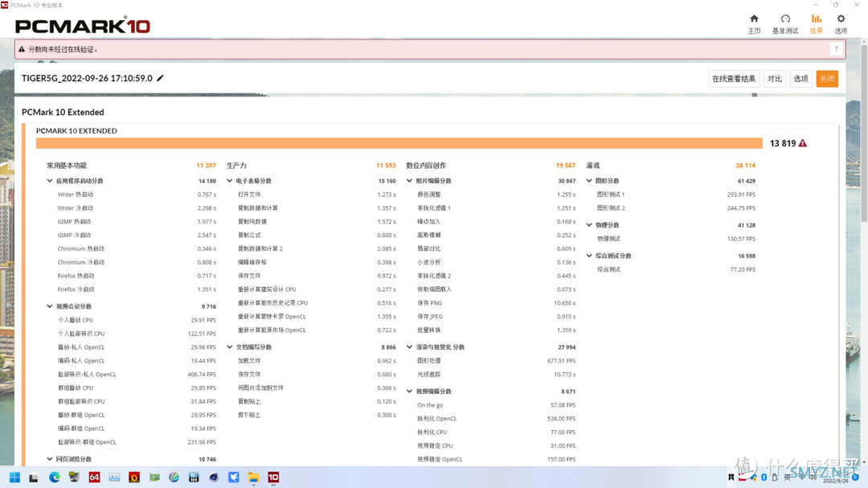Collapse the 视频编辑分数 section

coord(410,392)
